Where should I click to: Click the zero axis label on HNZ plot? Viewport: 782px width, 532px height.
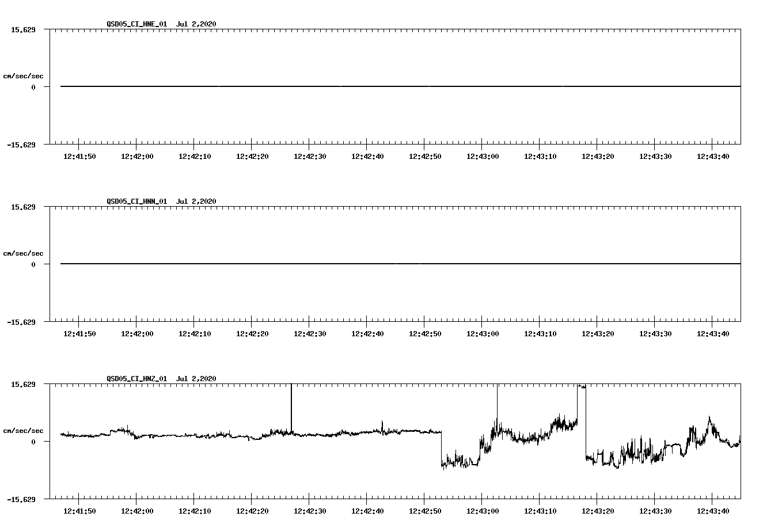pyautogui.click(x=33, y=442)
